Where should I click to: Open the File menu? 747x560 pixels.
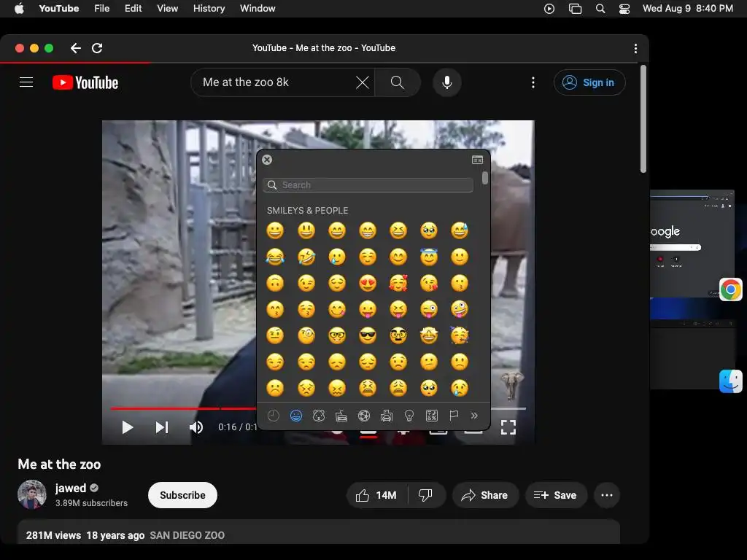[101, 9]
